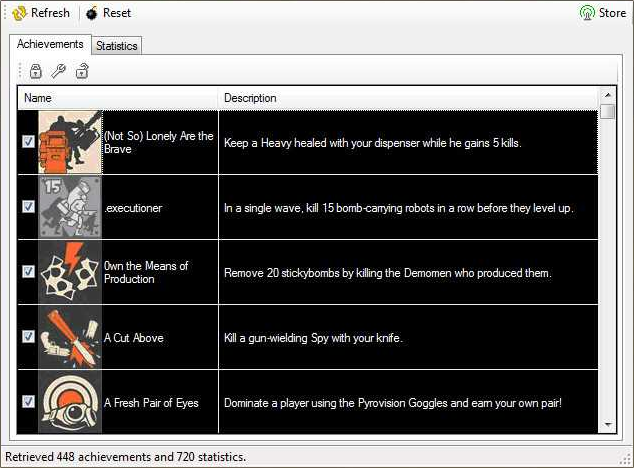Select '(Not So) Lonely Are the Brave' name text

tap(158, 142)
